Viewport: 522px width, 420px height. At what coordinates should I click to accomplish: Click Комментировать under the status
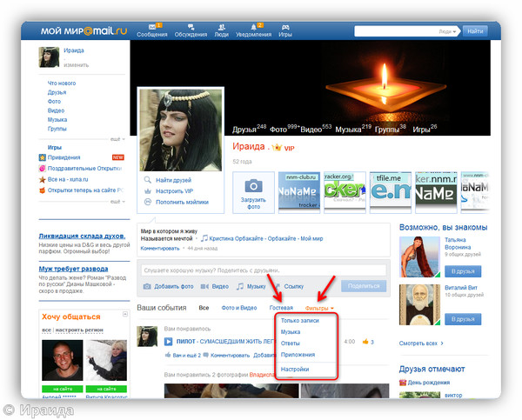tap(160, 249)
